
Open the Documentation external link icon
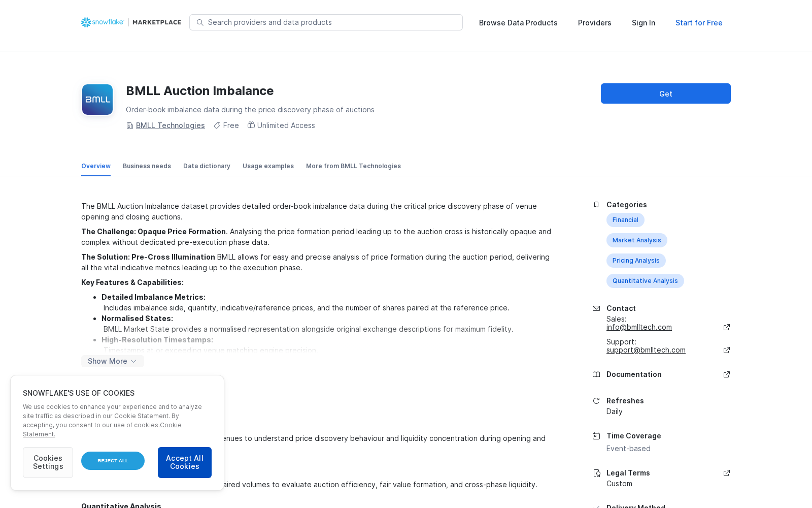[727, 374]
